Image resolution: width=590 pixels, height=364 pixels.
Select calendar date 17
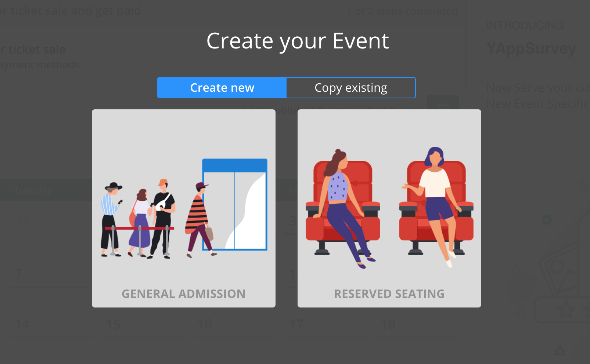pyautogui.click(x=296, y=324)
